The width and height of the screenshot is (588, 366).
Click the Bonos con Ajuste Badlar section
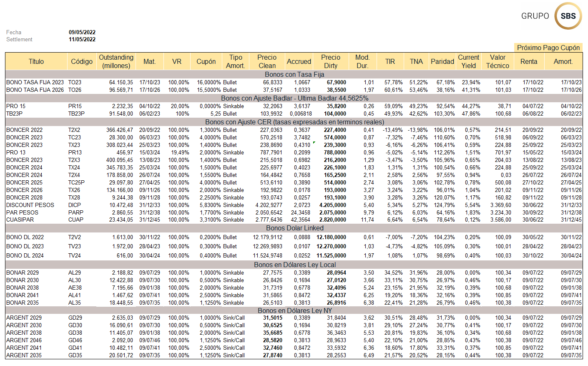click(294, 98)
